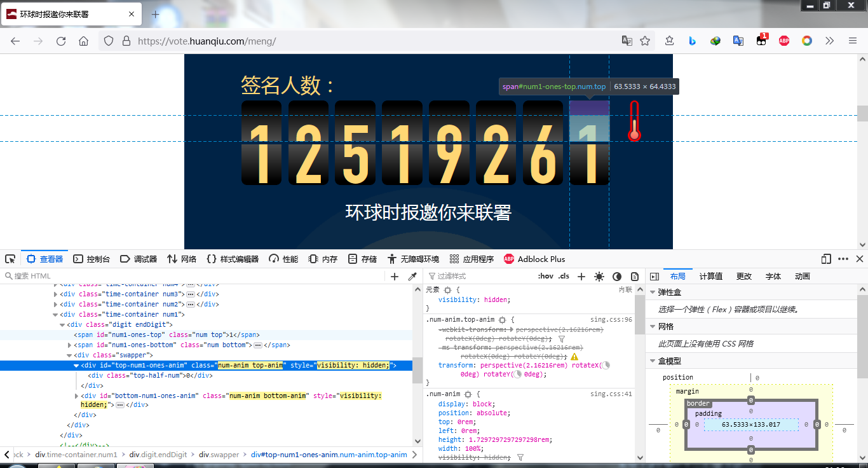Expand the time-container num2 node
The width and height of the screenshot is (868, 468).
coord(55,304)
